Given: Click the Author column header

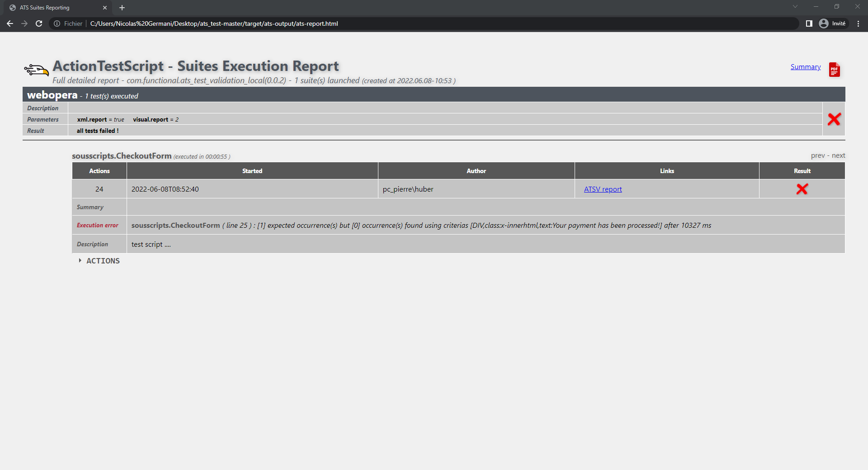Looking at the screenshot, I should point(476,171).
